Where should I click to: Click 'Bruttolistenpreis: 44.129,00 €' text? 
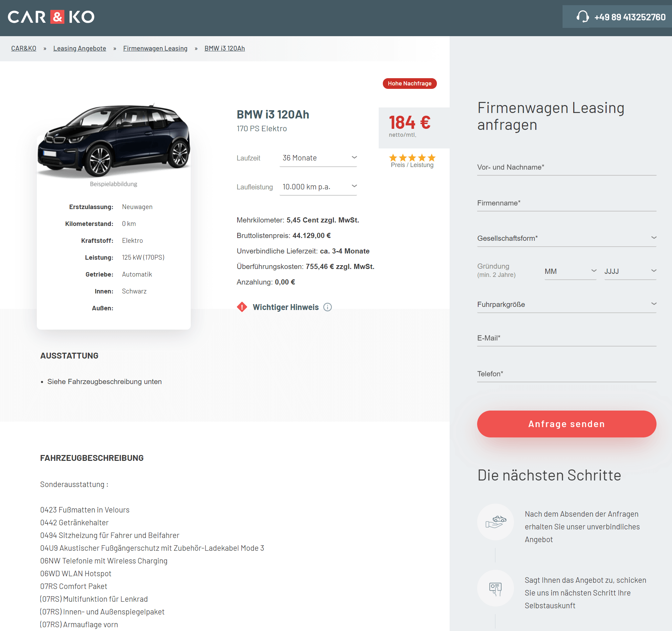pyautogui.click(x=284, y=236)
